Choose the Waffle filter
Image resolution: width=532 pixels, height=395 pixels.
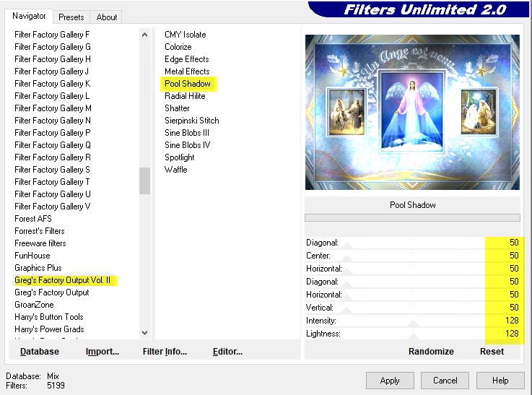coord(175,169)
